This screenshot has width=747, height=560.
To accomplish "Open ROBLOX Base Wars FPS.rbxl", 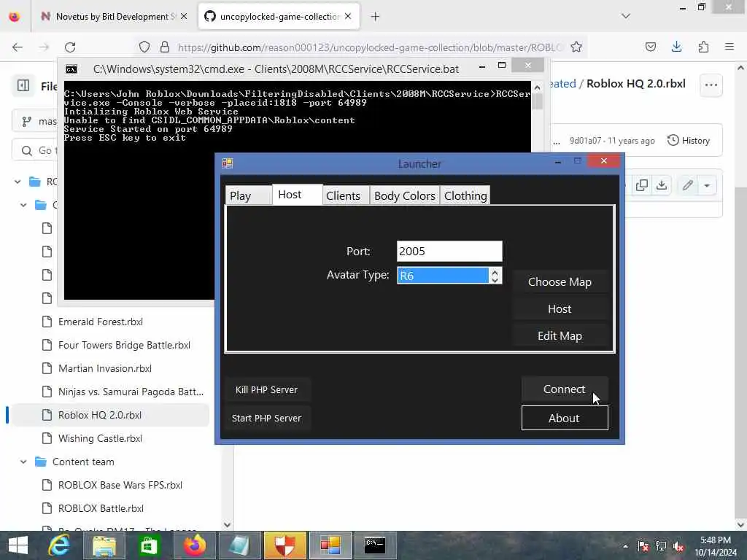I will pyautogui.click(x=120, y=485).
